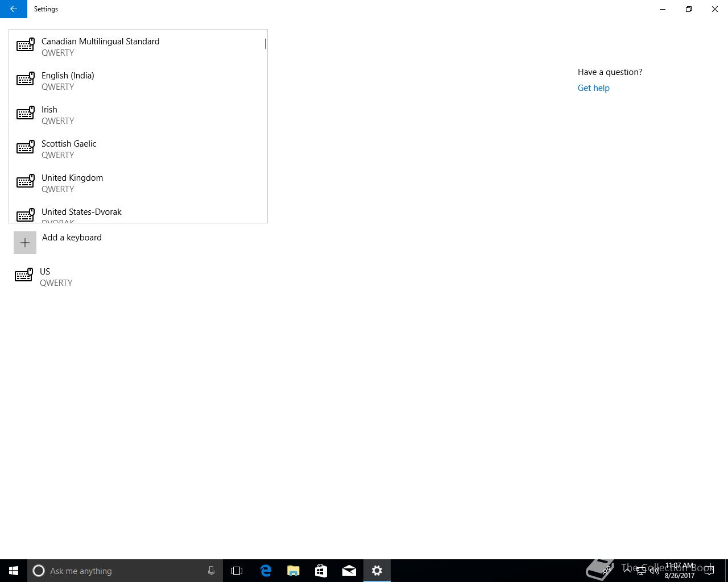Image resolution: width=728 pixels, height=582 pixels.
Task: Open the Mail app from taskbar
Action: (x=349, y=571)
